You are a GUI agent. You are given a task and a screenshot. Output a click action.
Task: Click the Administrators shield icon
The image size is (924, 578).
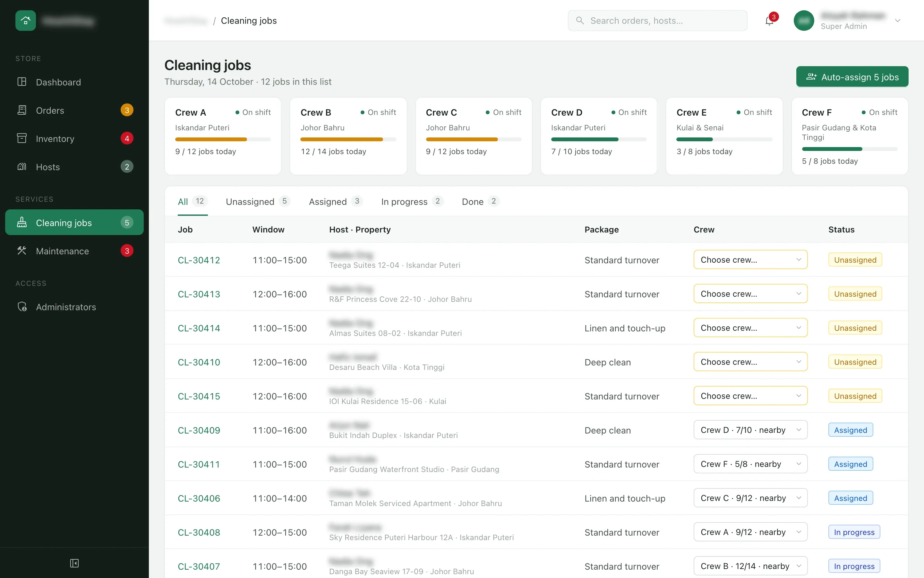pyautogui.click(x=22, y=307)
